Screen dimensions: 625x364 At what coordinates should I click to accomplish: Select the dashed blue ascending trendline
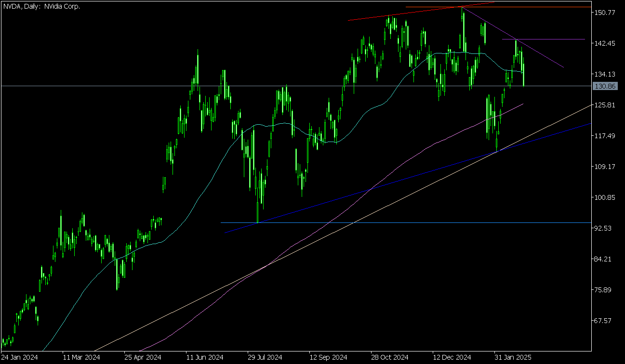click(408, 178)
